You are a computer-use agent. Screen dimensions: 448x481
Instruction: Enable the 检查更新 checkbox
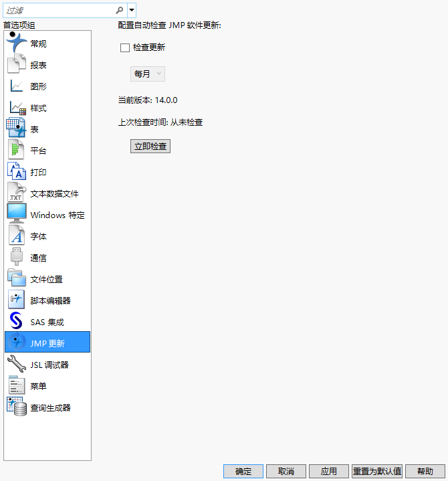125,48
